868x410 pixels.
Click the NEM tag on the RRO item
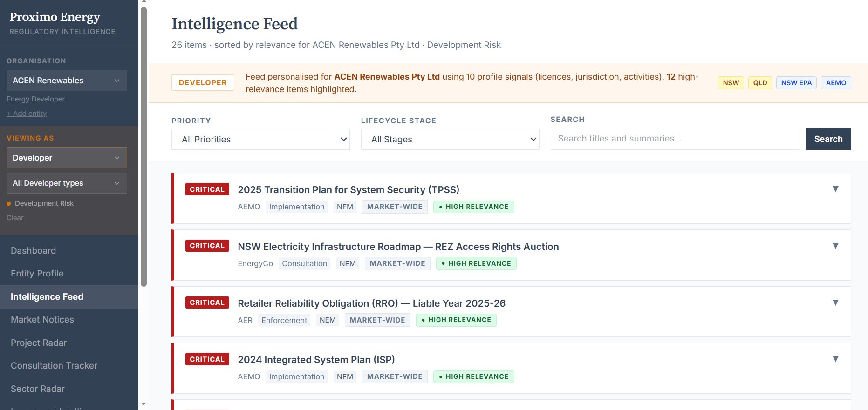pos(328,320)
